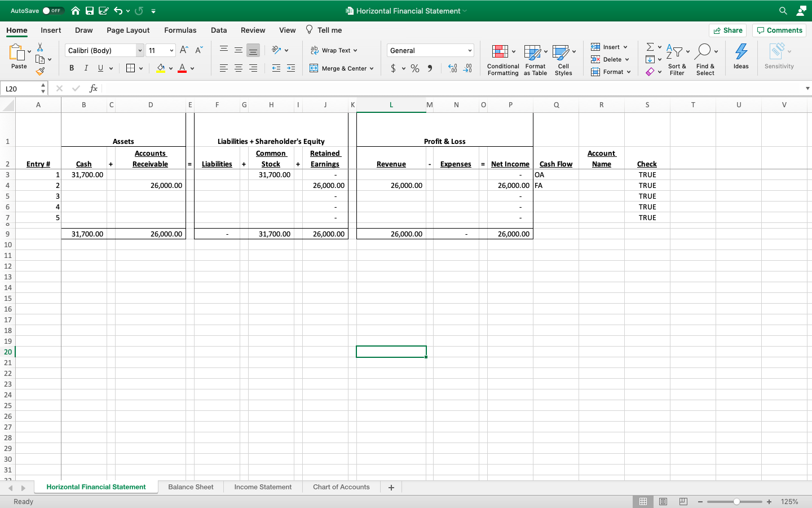
Task: Apply percent style format
Action: click(x=415, y=68)
